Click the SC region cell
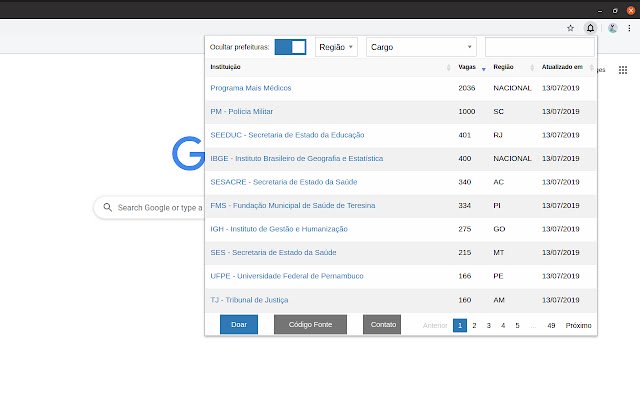This screenshot has height=400, width=640. point(498,111)
